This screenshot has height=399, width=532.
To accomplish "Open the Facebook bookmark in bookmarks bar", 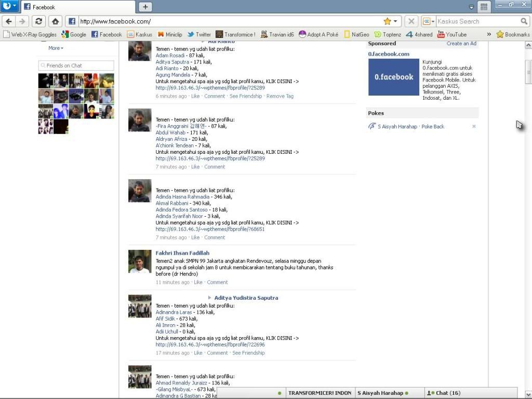I will (x=107, y=34).
